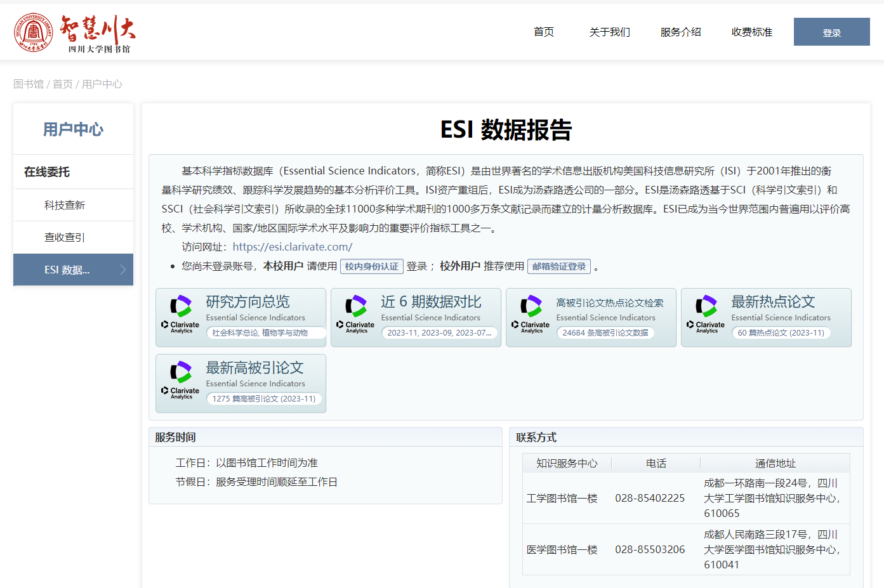Screen dimensions: 884x588
Task: Open the 服务介绍 navigation item
Action: click(x=680, y=32)
